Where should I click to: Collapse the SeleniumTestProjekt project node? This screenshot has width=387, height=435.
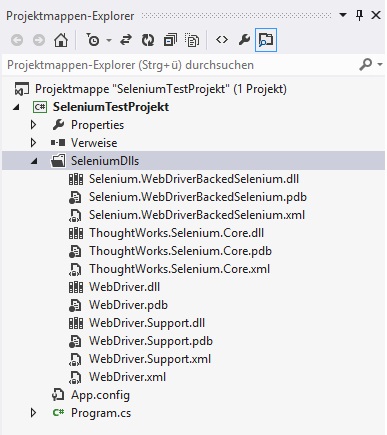(x=16, y=107)
